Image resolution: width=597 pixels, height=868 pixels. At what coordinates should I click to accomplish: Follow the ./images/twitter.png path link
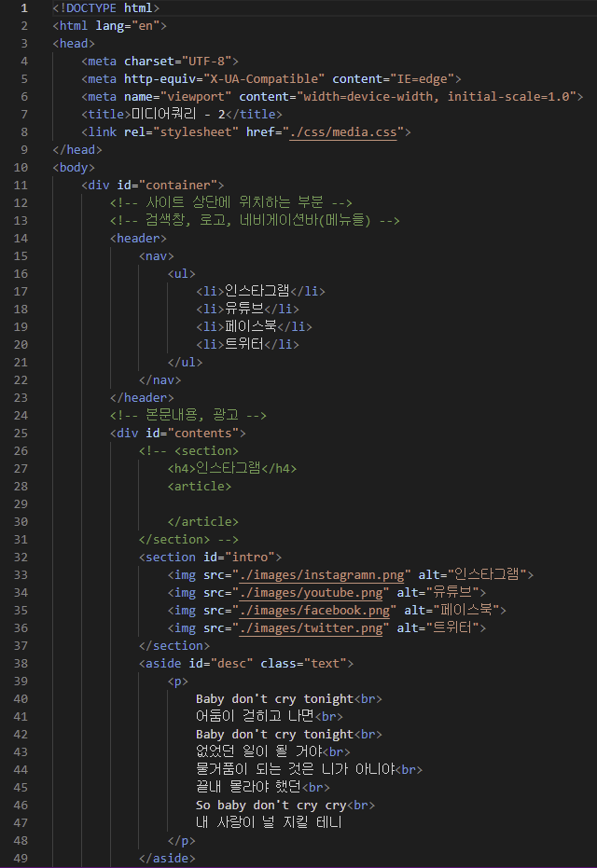(311, 628)
